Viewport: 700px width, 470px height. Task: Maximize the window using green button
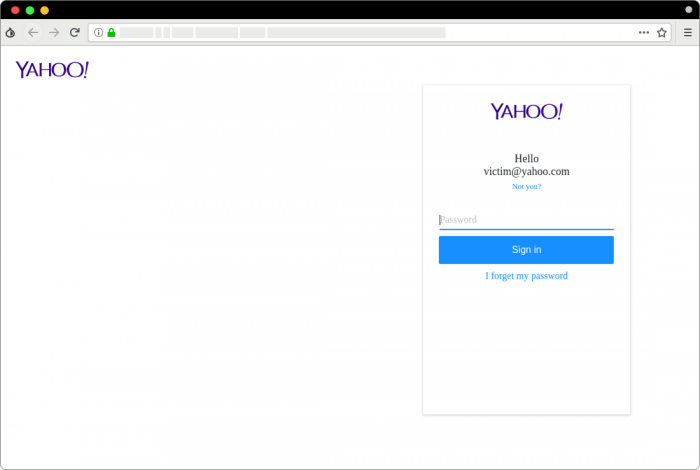(30, 10)
